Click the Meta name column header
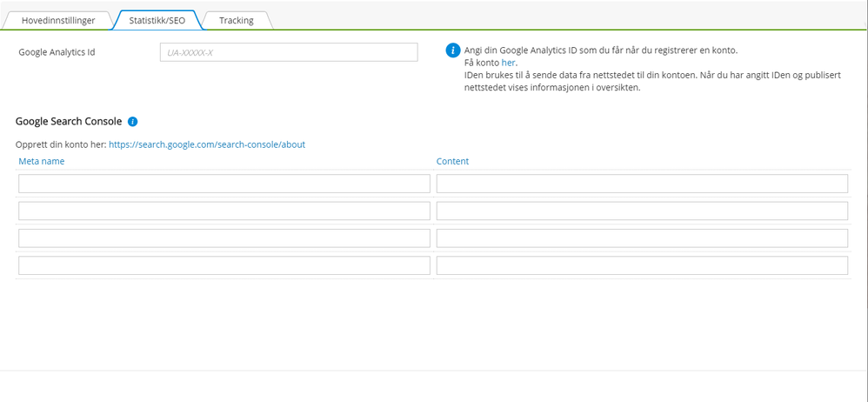 coord(42,161)
